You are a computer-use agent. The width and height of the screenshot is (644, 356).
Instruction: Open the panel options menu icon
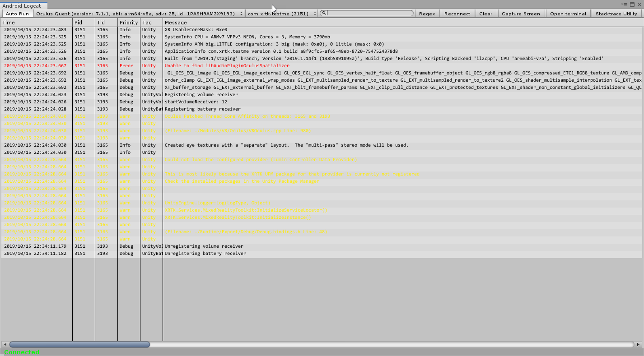(625, 5)
